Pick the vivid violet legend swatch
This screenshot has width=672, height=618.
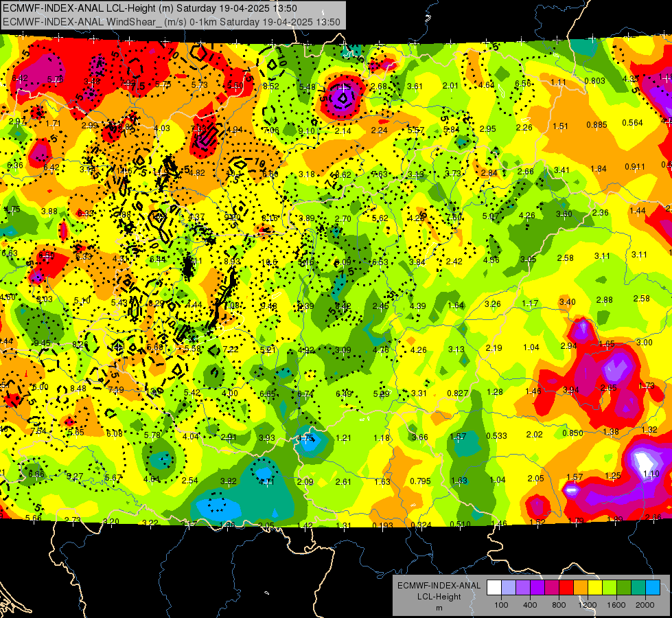pyautogui.click(x=537, y=588)
